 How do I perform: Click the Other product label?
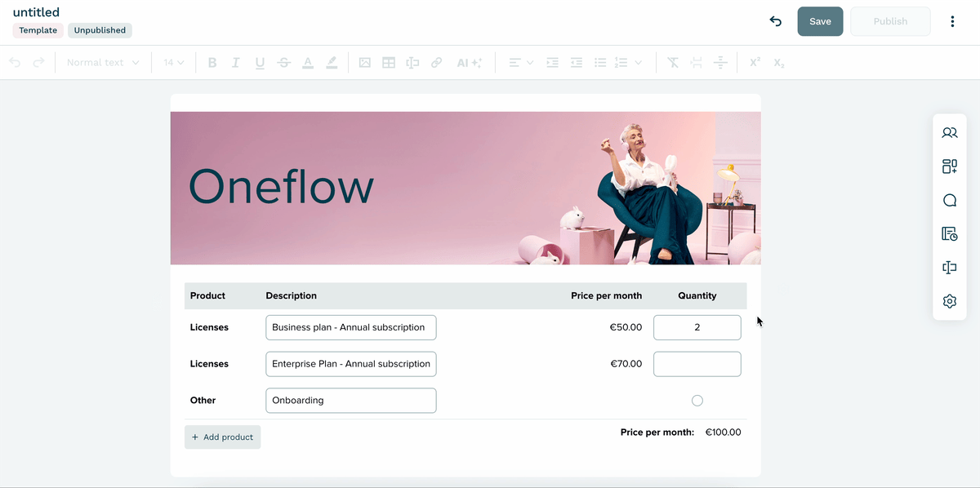tap(203, 401)
